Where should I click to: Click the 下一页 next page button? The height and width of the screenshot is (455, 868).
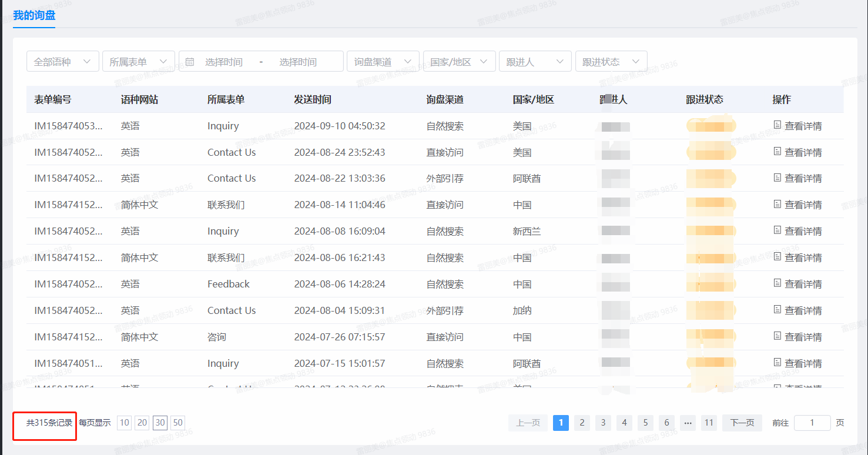coord(742,423)
